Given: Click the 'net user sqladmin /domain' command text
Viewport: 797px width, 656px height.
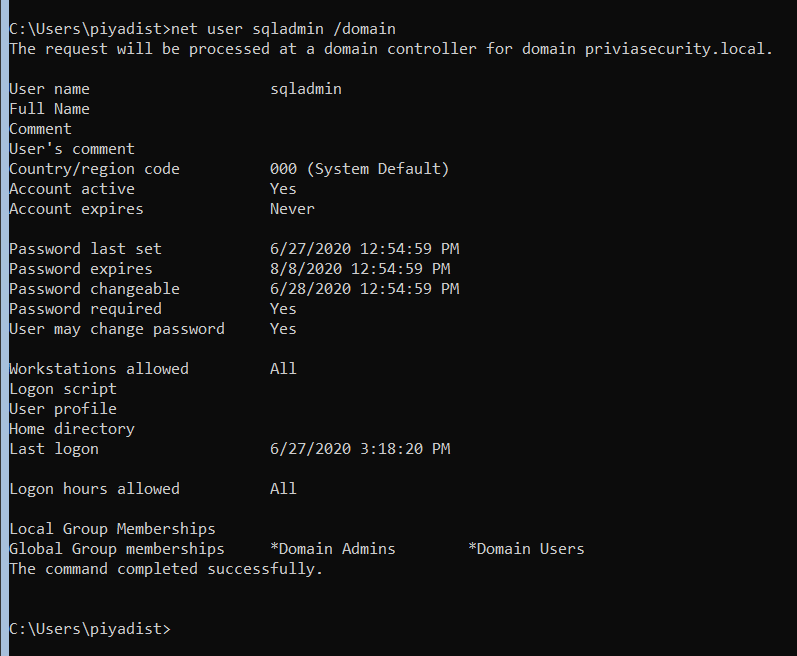Looking at the screenshot, I should (x=283, y=29).
